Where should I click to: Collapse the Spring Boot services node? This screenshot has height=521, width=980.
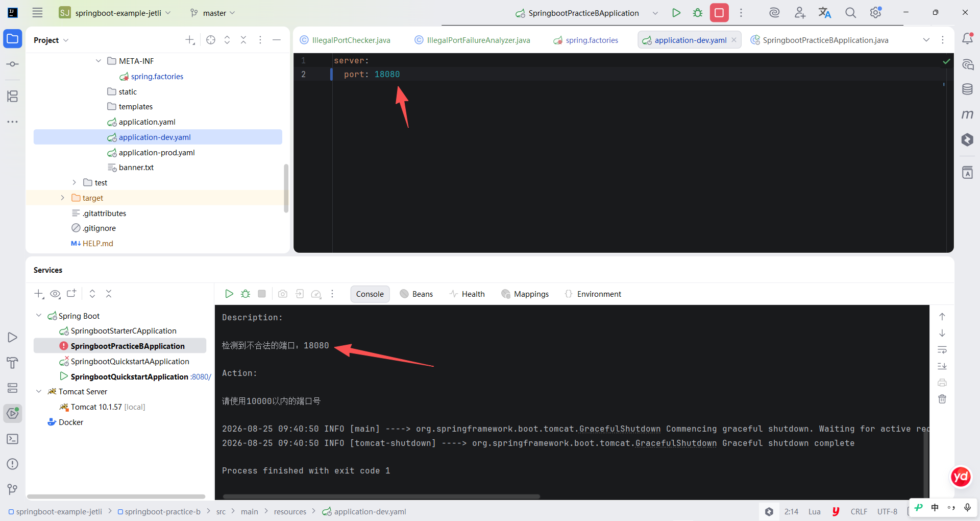[39, 316]
